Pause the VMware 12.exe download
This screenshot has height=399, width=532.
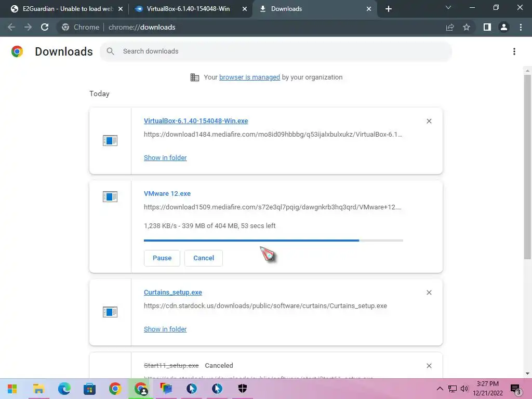point(162,258)
